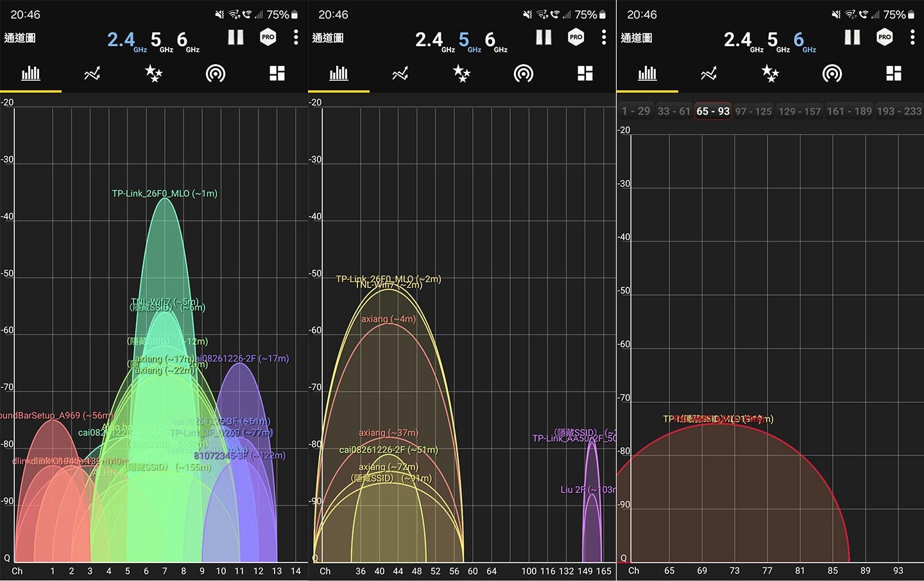The height and width of the screenshot is (581, 924).
Task: Open time graph tab in right screen
Action: coord(708,74)
